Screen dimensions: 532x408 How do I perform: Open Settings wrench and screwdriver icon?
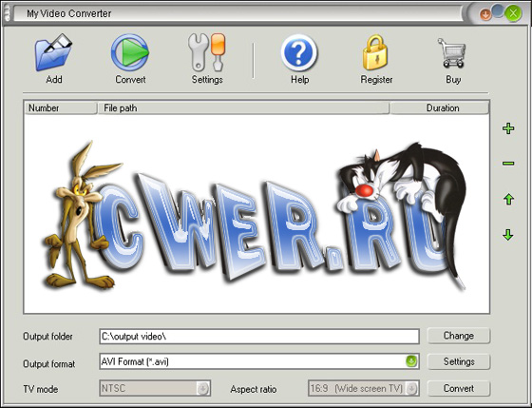tap(207, 52)
